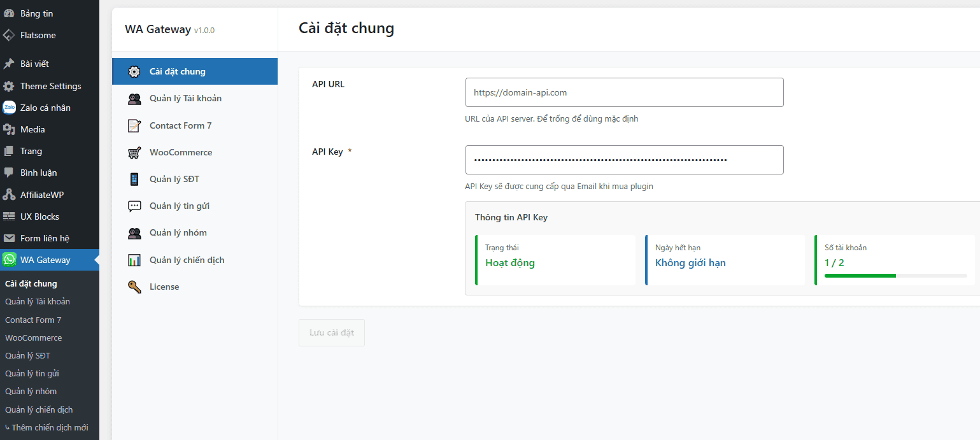Viewport: 980px width, 440px height.
Task: Click the phone icon for Quản lý SĐT
Action: click(x=134, y=180)
